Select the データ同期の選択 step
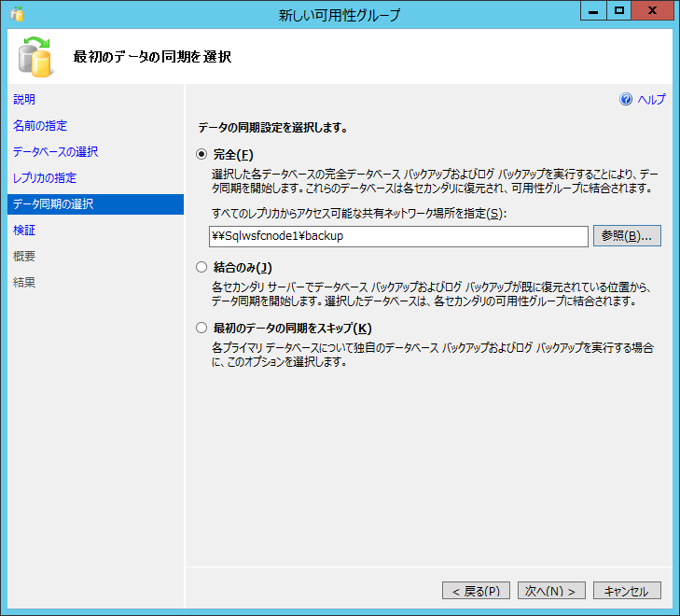The height and width of the screenshot is (616, 680). click(53, 204)
